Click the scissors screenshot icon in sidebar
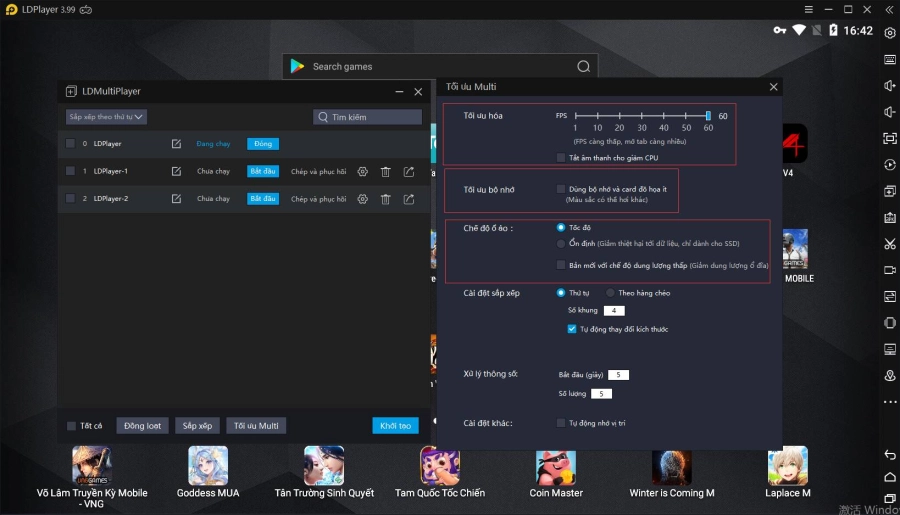 coord(889,244)
